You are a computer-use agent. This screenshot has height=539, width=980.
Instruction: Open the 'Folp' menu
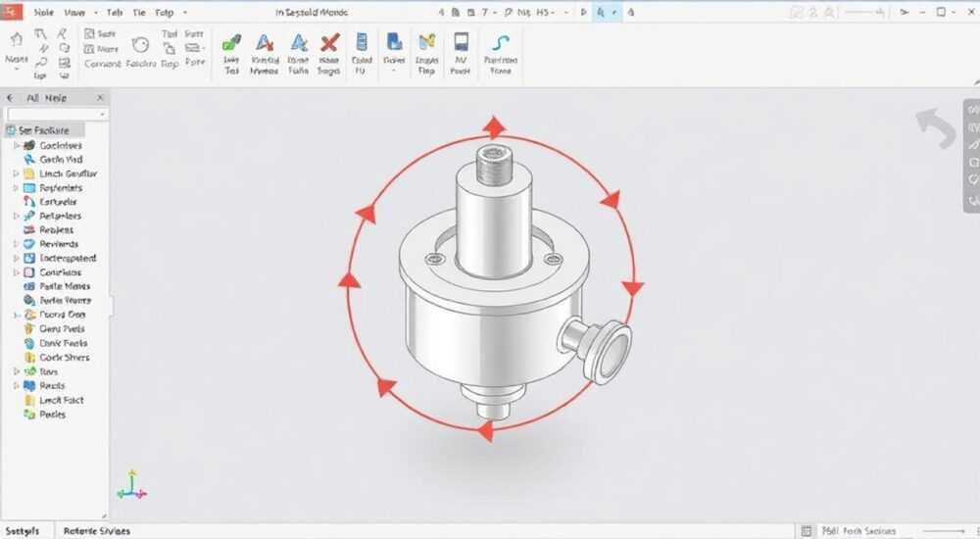[165, 12]
